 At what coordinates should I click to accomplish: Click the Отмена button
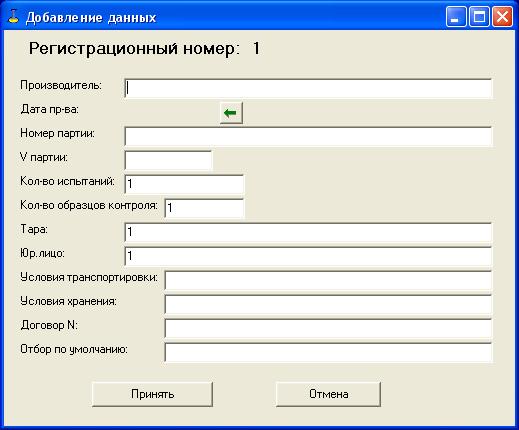coord(328,394)
